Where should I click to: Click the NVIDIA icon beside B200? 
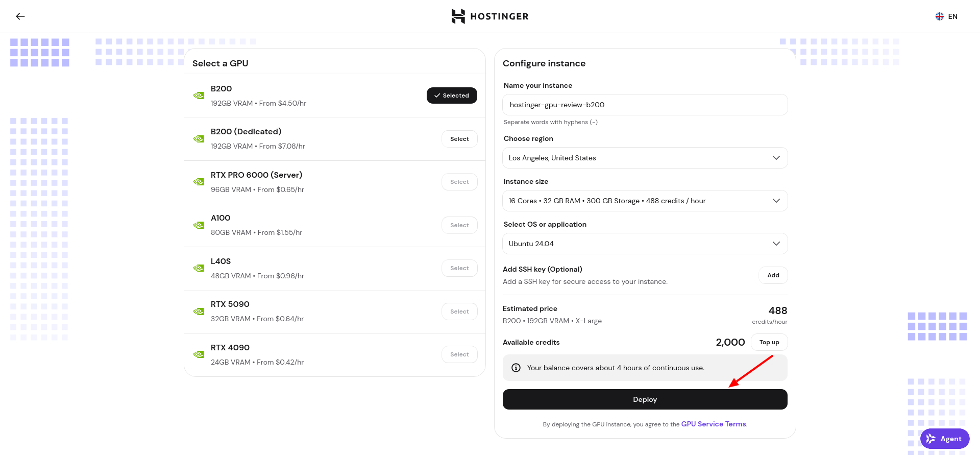[199, 95]
